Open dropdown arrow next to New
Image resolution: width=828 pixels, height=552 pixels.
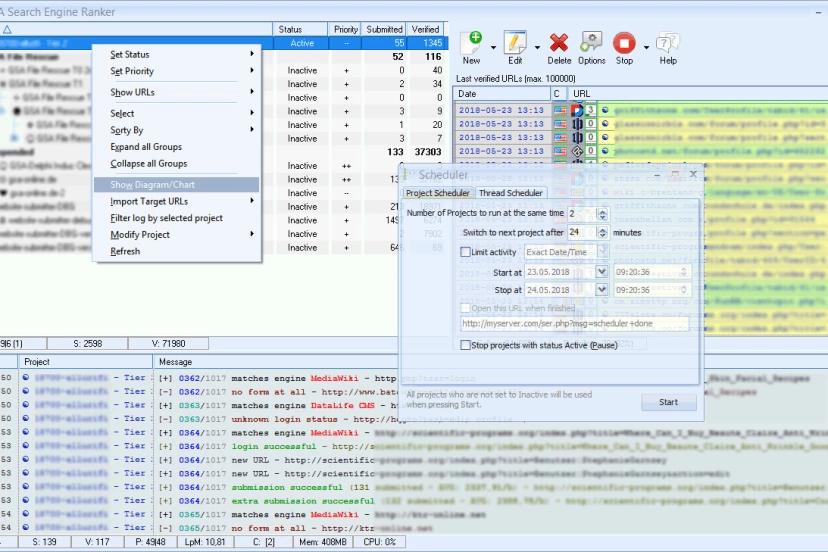(493, 48)
